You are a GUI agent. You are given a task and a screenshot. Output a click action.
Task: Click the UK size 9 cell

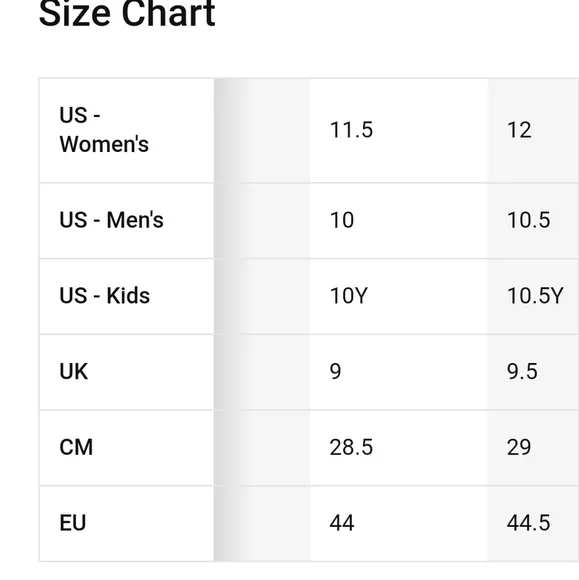[x=399, y=372]
